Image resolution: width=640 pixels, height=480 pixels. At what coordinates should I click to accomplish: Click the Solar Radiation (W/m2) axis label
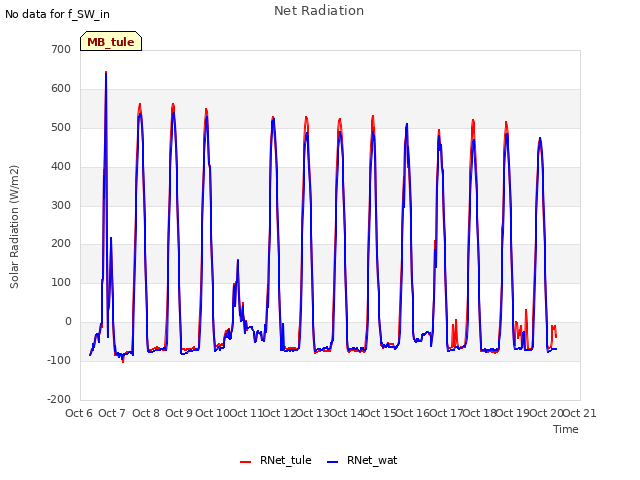coord(14,227)
